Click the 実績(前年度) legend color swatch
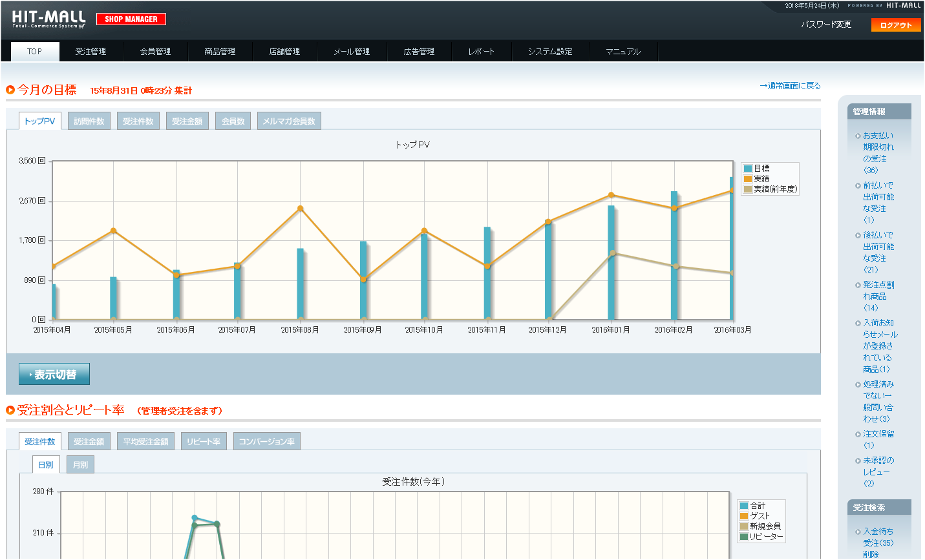 [x=748, y=189]
